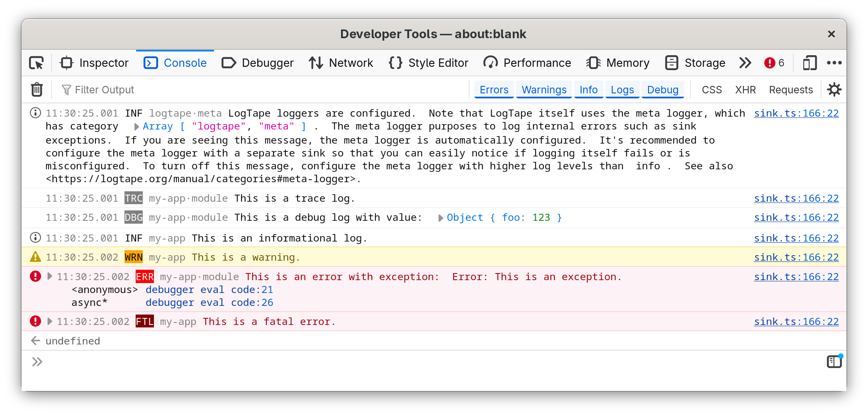This screenshot has width=868, height=415.
Task: Enable the XHR filter
Action: [x=745, y=90]
